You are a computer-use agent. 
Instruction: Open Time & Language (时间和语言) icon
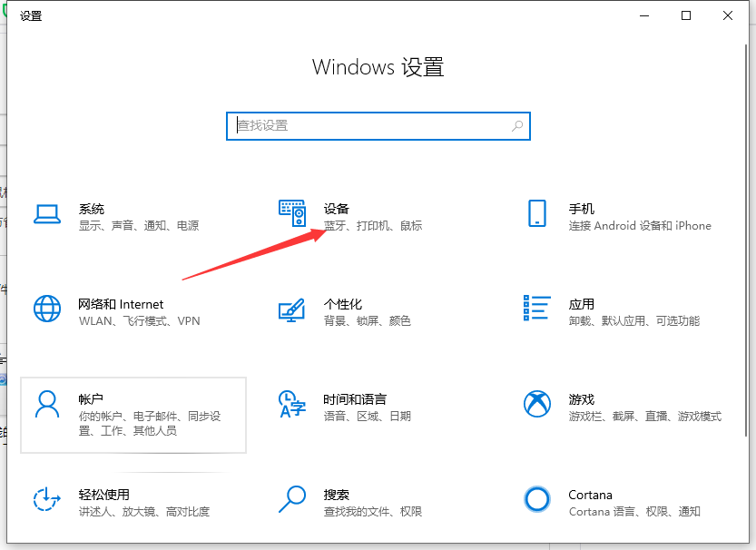(x=291, y=404)
